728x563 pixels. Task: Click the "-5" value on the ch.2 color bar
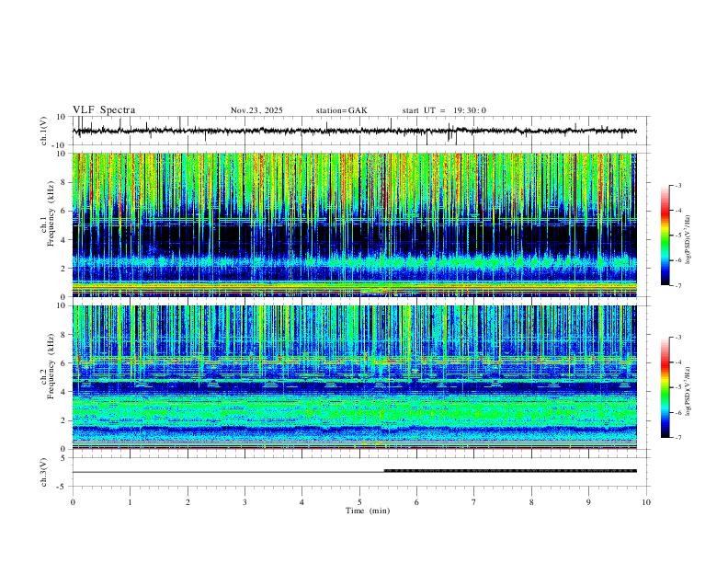[677, 387]
